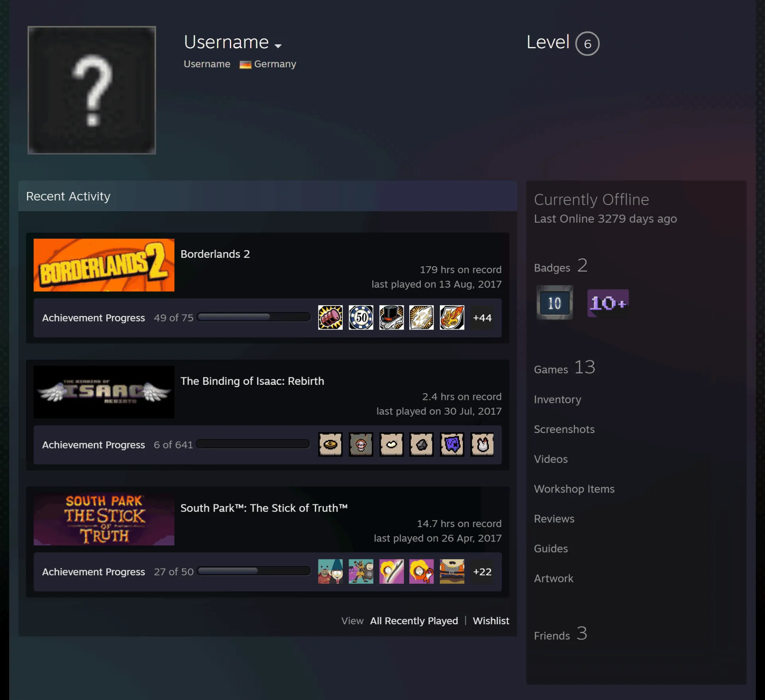Open The Binding of Isaac: Rebirth title link
765x700 pixels.
coord(252,381)
